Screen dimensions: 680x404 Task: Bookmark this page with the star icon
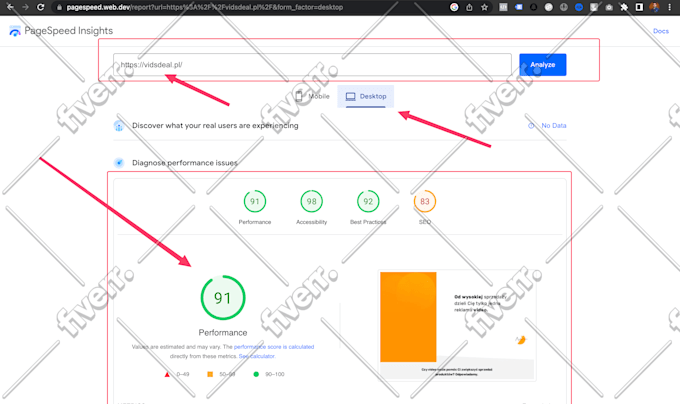click(484, 7)
